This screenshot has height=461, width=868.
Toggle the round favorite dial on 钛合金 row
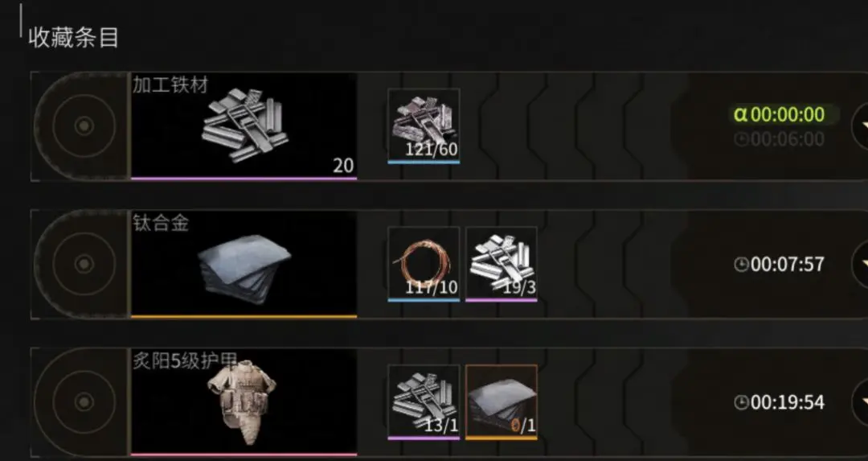(x=83, y=264)
